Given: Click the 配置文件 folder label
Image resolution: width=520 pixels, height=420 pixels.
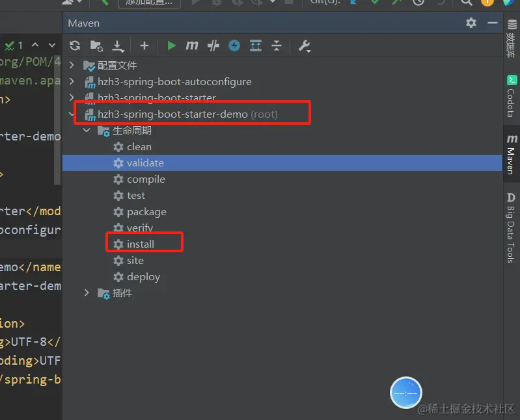Looking at the screenshot, I should point(116,66).
